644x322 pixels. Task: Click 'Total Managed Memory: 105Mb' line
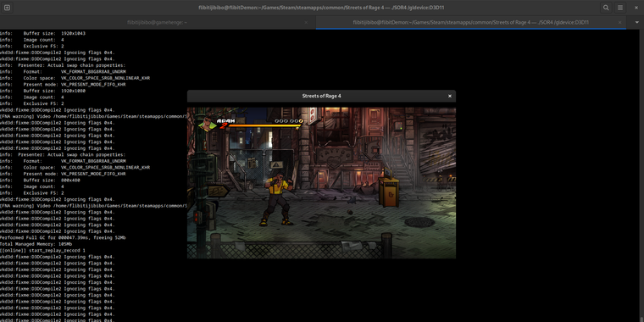tap(36, 244)
